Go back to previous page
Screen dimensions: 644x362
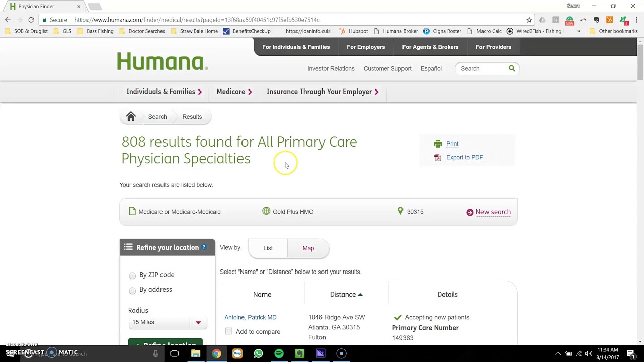click(x=8, y=20)
